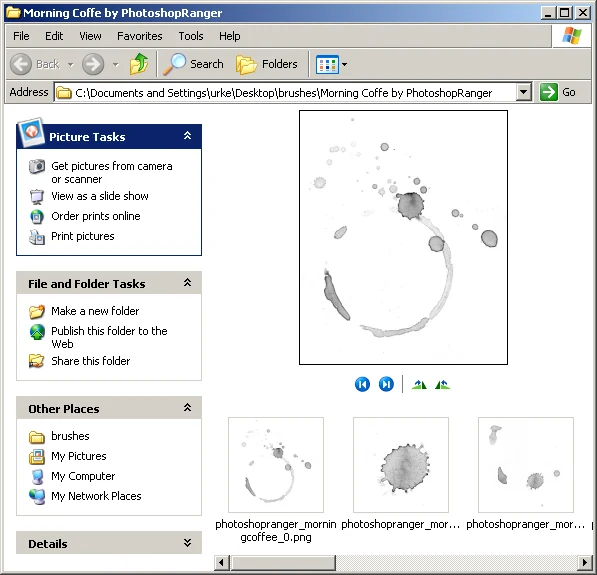Click the folder icon in the address bar
Screen dimensions: 597x575
[64, 93]
